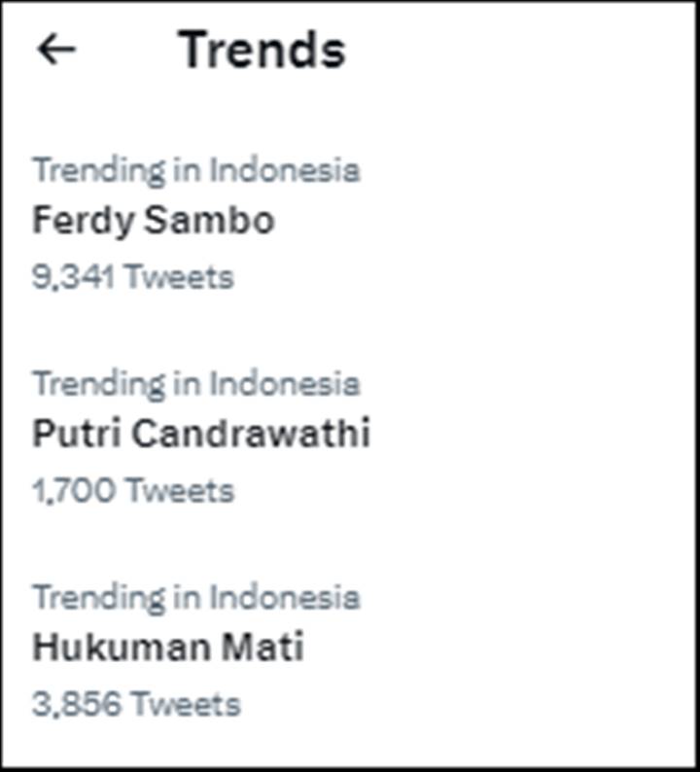Click the 9,341 Tweets count
Image resolution: width=700 pixels, height=772 pixels.
pos(133,277)
